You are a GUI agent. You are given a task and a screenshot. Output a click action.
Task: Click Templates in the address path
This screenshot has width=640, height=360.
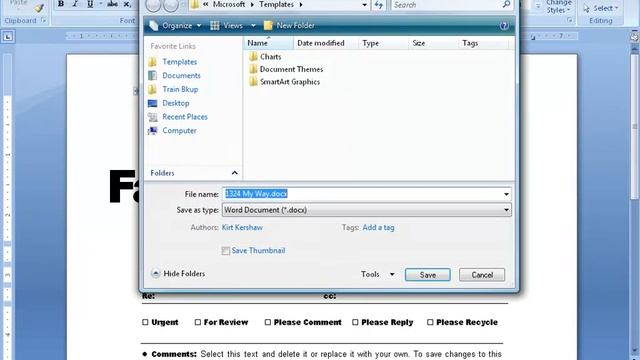click(x=276, y=5)
